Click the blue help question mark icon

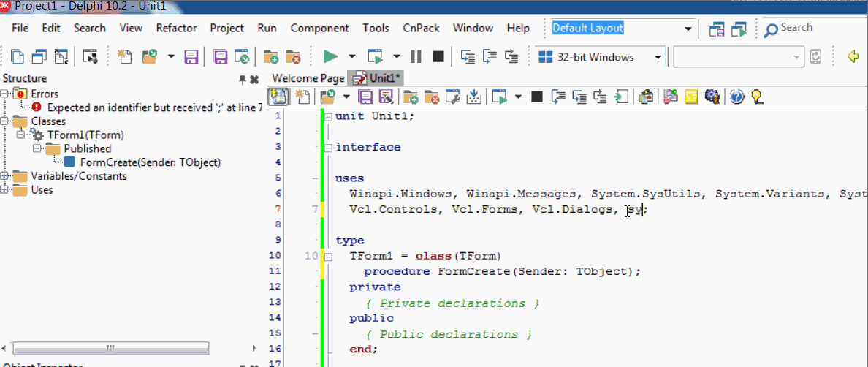tap(736, 97)
